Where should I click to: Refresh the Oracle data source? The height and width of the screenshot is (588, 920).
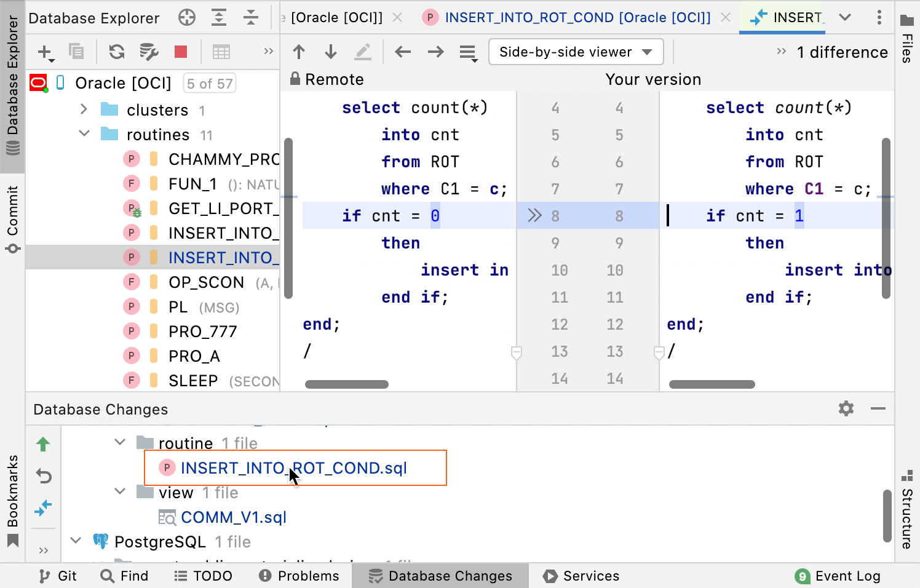click(116, 52)
